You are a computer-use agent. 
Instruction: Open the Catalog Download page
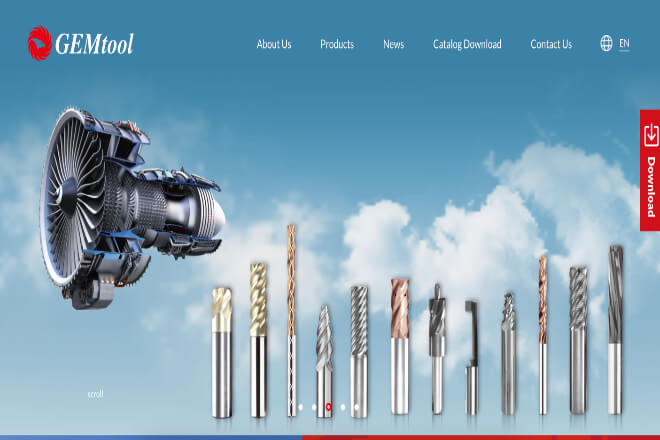click(467, 44)
